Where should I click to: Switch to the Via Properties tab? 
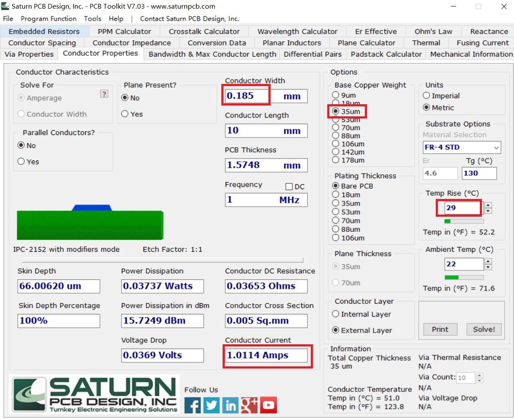29,55
